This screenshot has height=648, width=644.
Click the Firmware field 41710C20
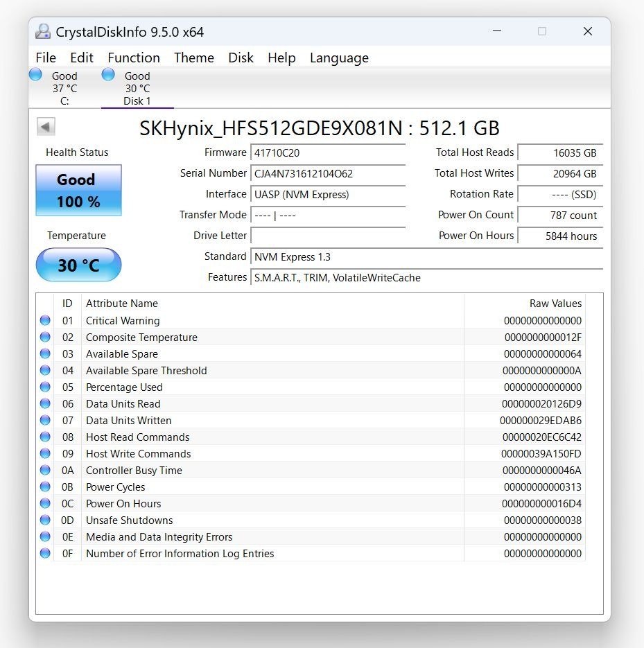pos(328,153)
